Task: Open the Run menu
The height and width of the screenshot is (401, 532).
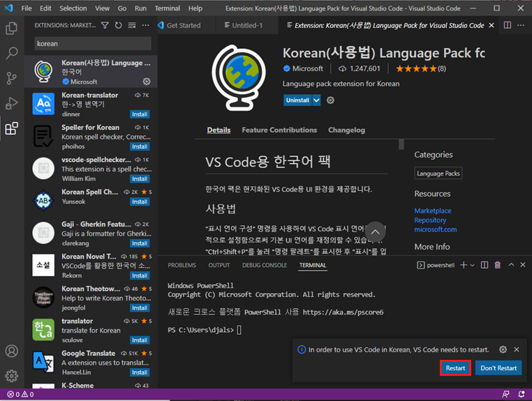Action: click(x=140, y=8)
